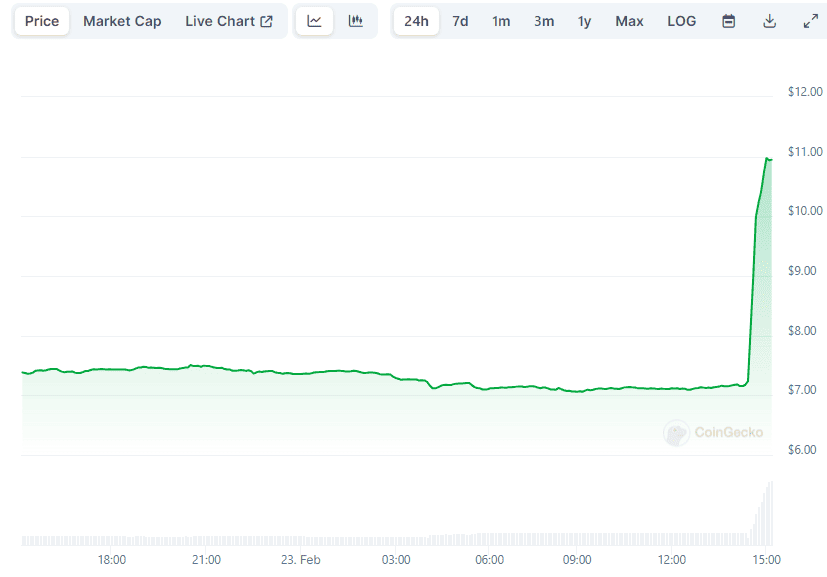Screen dimensions: 827x577
Task: Select the line chart view icon
Action: click(314, 21)
